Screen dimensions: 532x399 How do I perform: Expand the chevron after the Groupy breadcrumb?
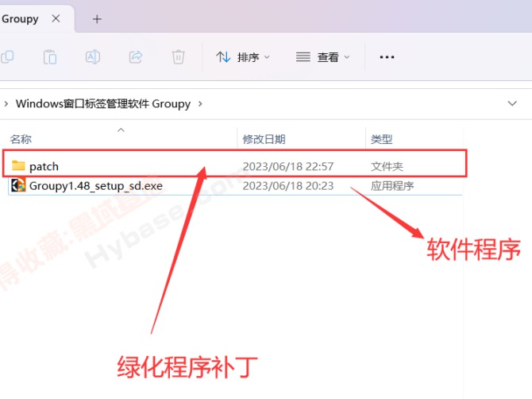[x=200, y=103]
